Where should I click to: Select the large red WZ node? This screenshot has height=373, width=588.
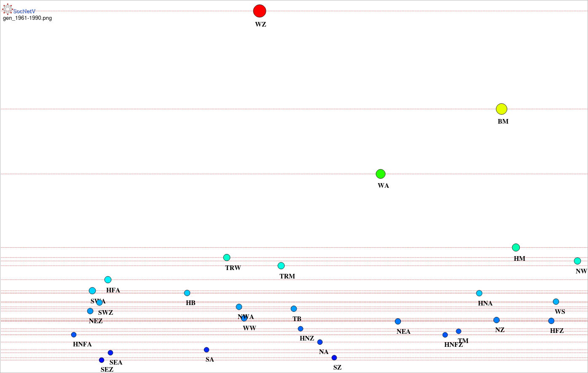tap(260, 11)
